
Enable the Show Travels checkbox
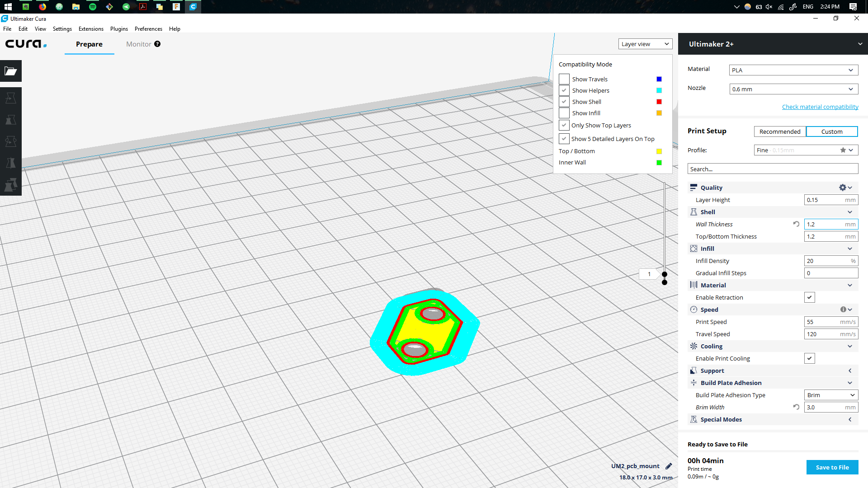[x=564, y=79]
